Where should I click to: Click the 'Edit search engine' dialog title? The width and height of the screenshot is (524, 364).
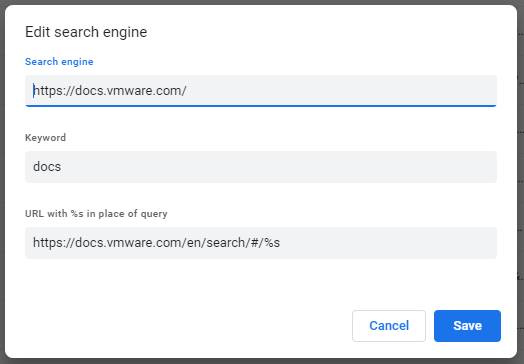86,32
